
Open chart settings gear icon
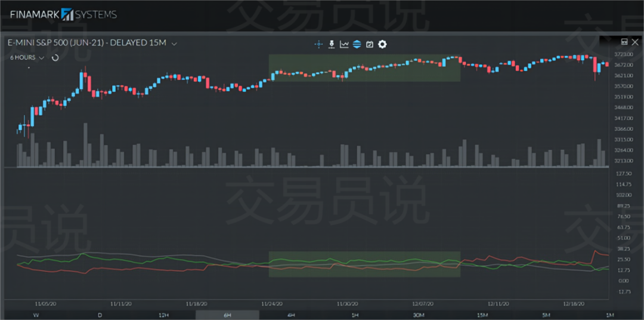(x=382, y=44)
